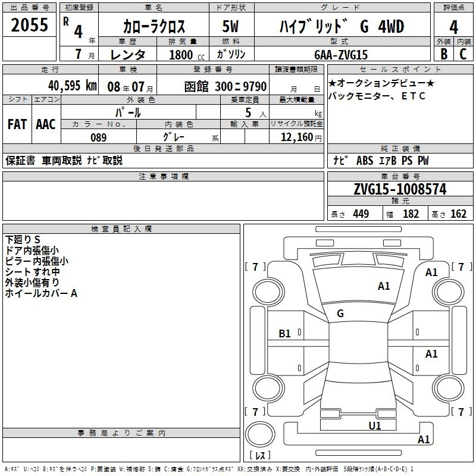Click the exterior grade B
The image size is (476, 476).
[x=444, y=54]
